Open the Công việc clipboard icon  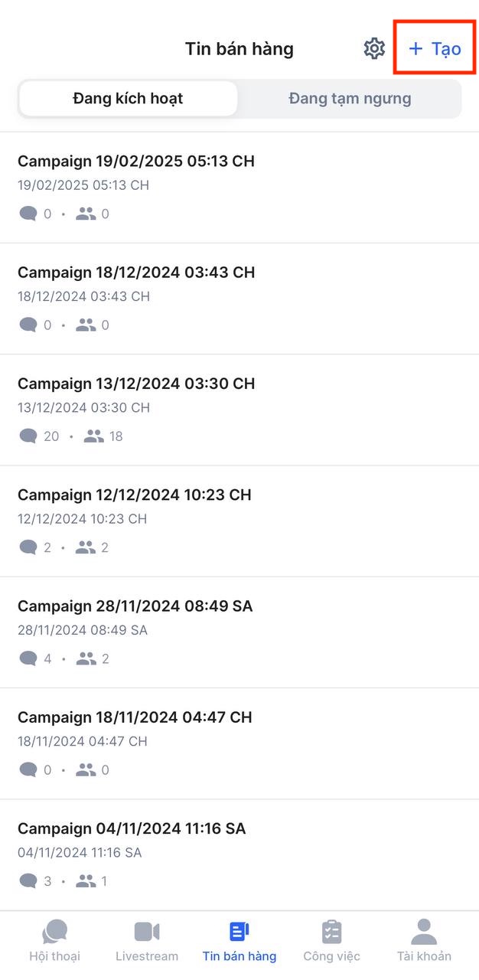click(331, 932)
